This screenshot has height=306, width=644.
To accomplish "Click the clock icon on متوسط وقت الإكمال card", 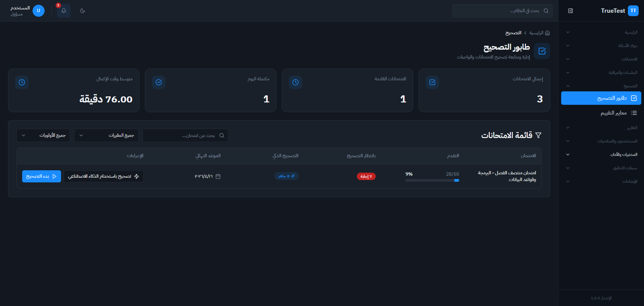I will click(x=22, y=82).
